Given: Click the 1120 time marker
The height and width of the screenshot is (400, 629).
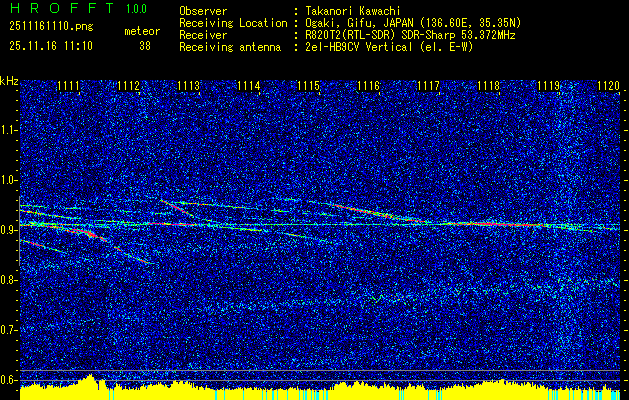Looking at the screenshot, I should [x=608, y=85].
